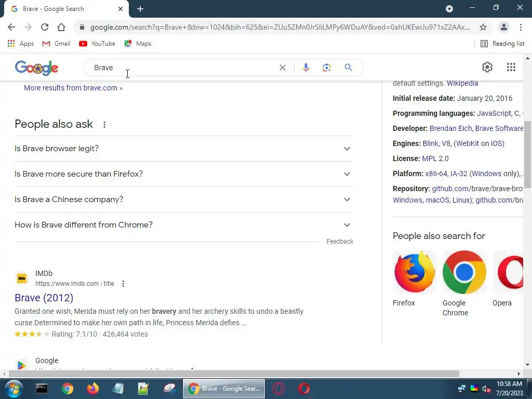Click the horizontal scrollbar thumb
The width and height of the screenshot is (532, 399).
click(x=234, y=374)
